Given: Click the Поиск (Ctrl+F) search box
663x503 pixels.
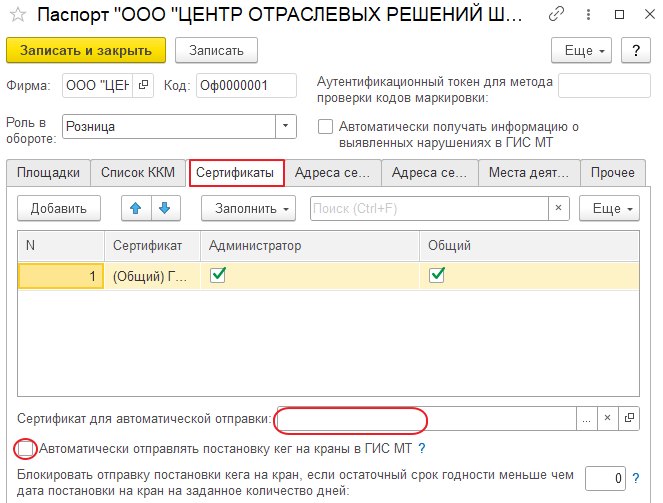Looking at the screenshot, I should click(x=429, y=208).
